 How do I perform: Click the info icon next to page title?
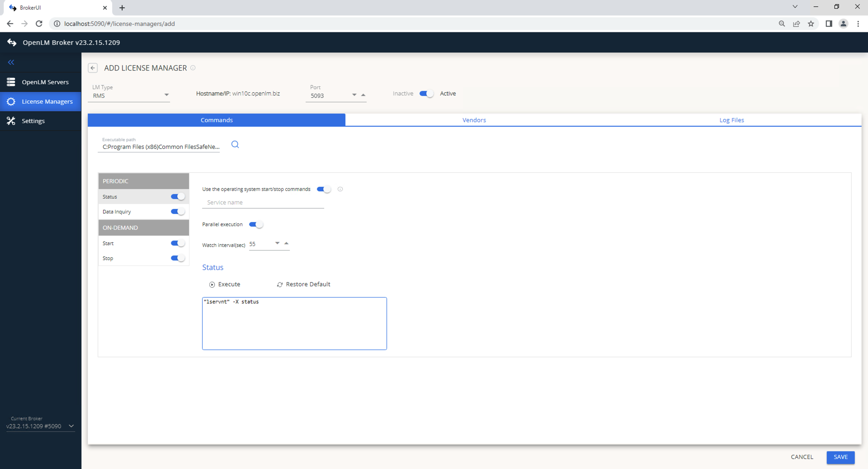pos(193,68)
